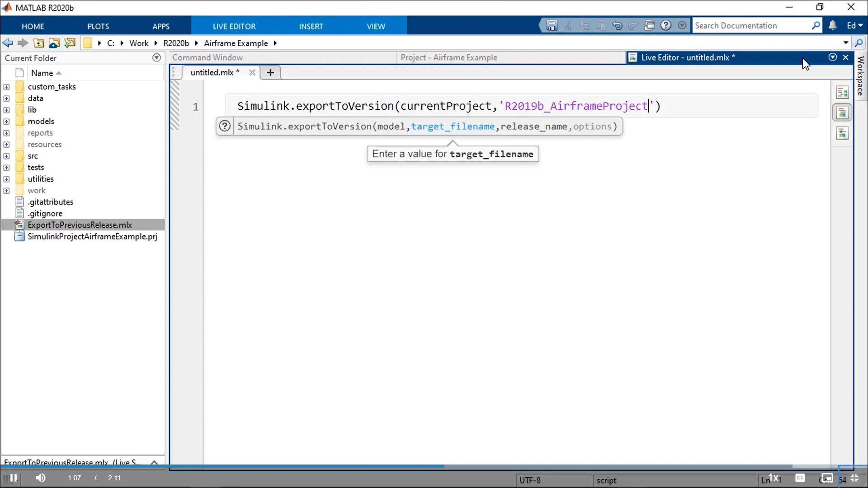Mute the video volume

tap(40, 478)
